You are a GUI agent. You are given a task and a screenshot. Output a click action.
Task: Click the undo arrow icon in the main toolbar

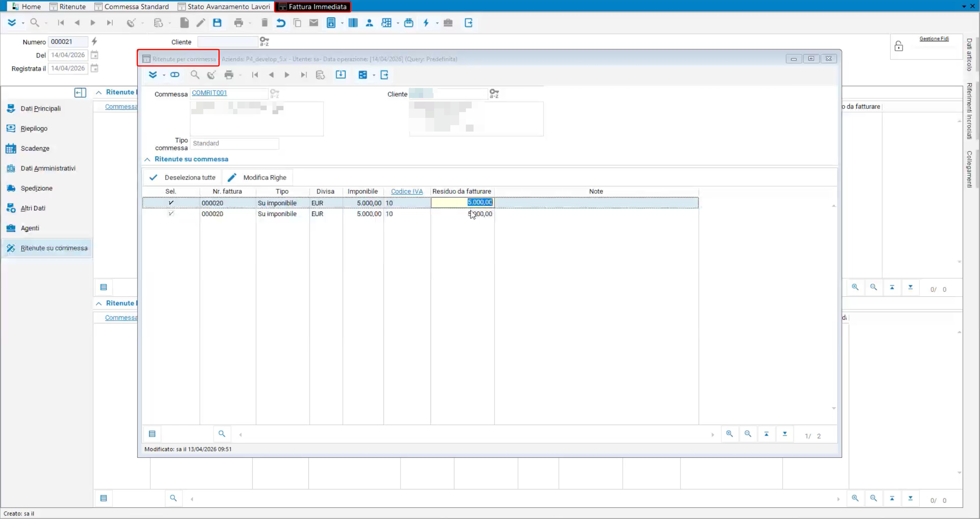281,23
